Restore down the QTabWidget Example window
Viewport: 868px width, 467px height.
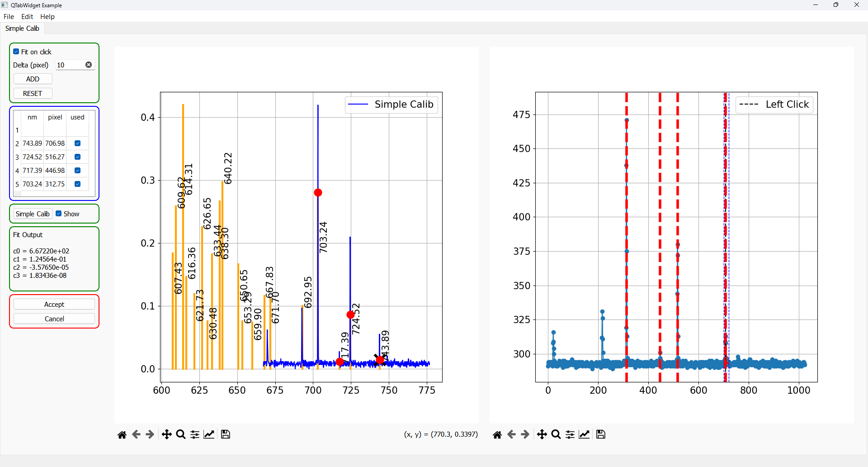pyautogui.click(x=836, y=5)
